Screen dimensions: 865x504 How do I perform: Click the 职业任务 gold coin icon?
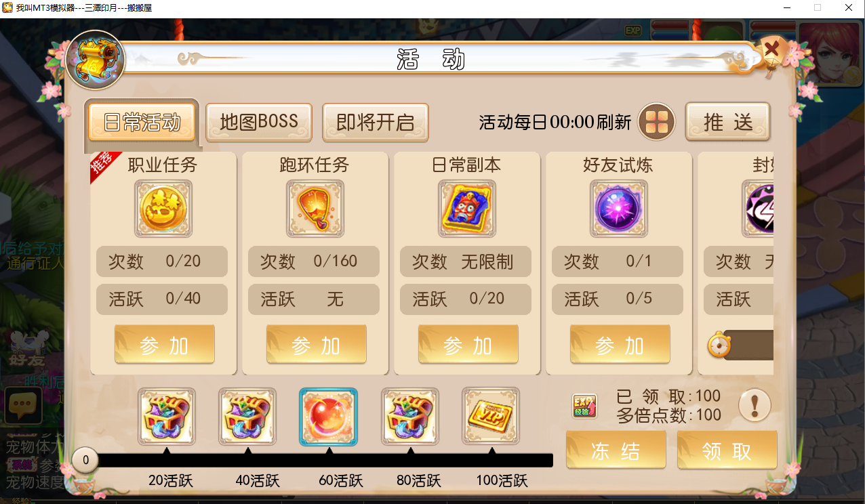pos(163,209)
